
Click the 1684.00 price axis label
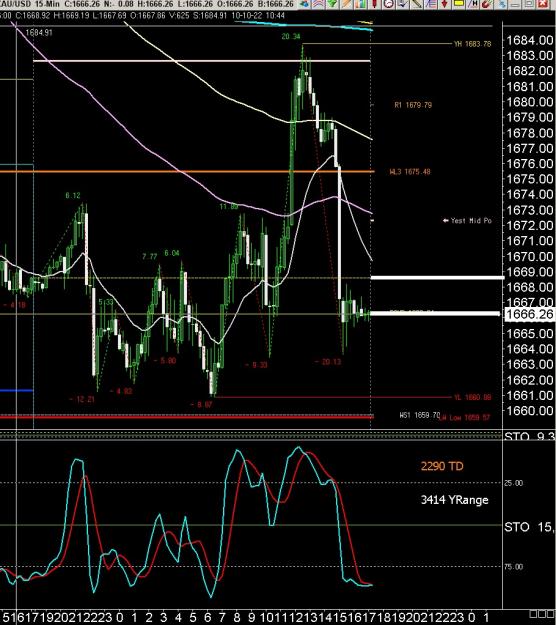click(530, 40)
